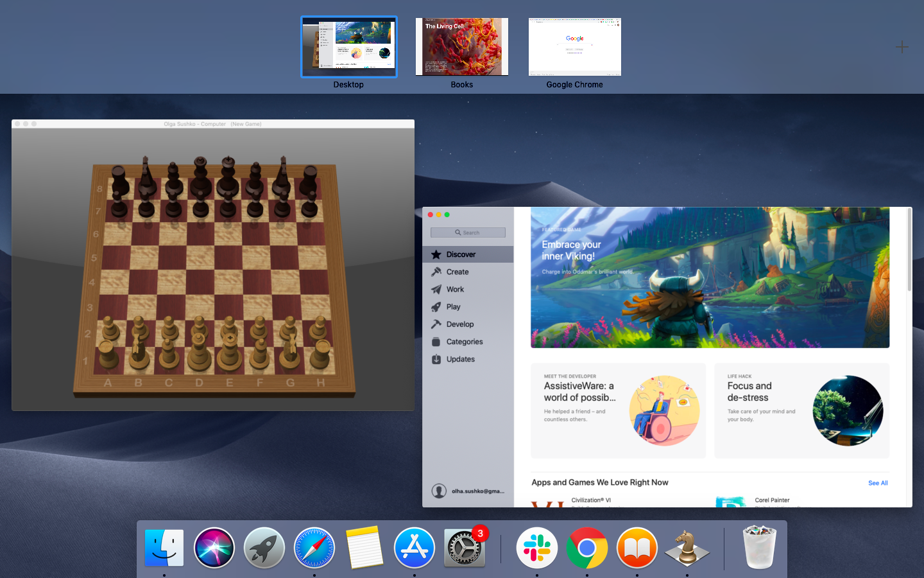
Task: Open Finder from the Dock
Action: coord(164,548)
